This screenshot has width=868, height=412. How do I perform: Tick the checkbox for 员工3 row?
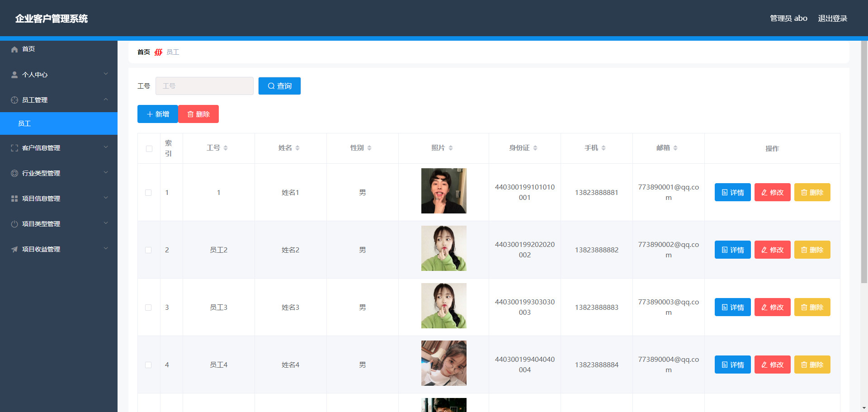click(148, 308)
